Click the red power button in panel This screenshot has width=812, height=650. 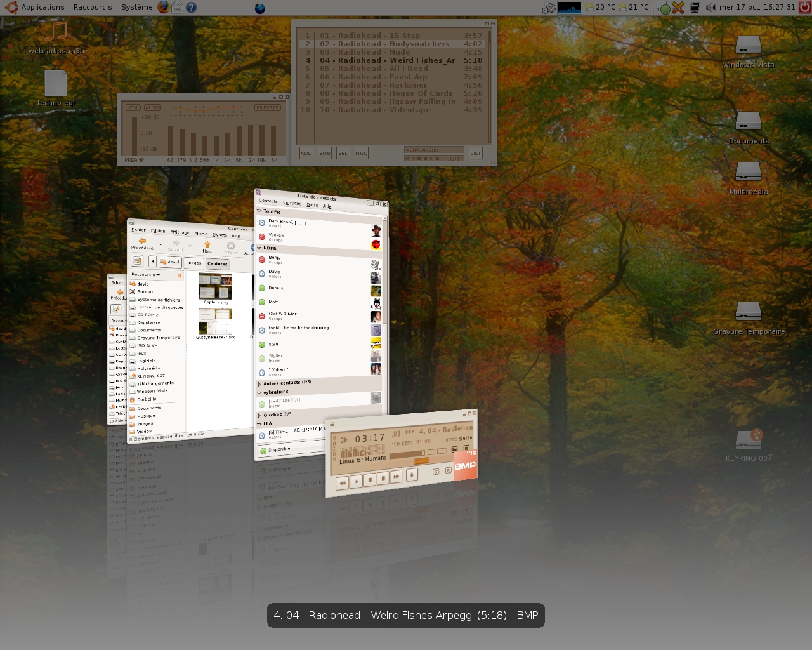click(804, 7)
